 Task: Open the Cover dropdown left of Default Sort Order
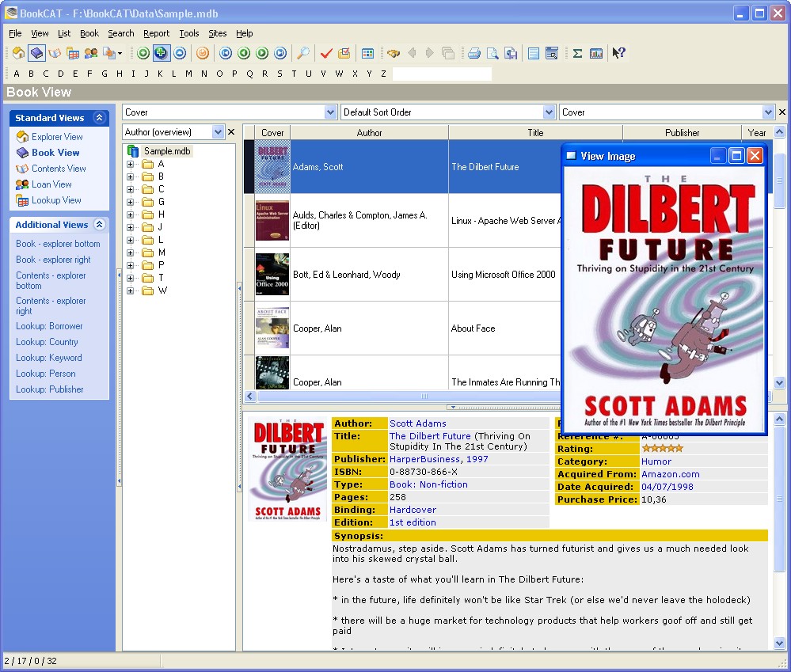coord(330,112)
